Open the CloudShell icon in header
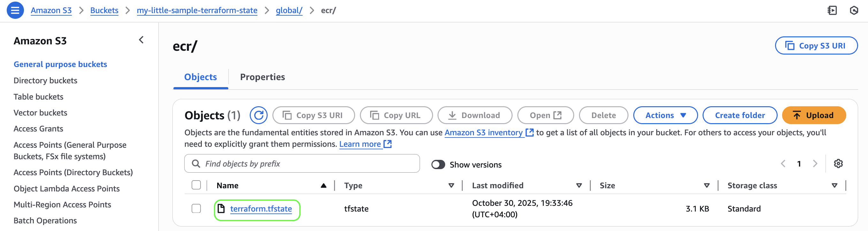 tap(832, 11)
